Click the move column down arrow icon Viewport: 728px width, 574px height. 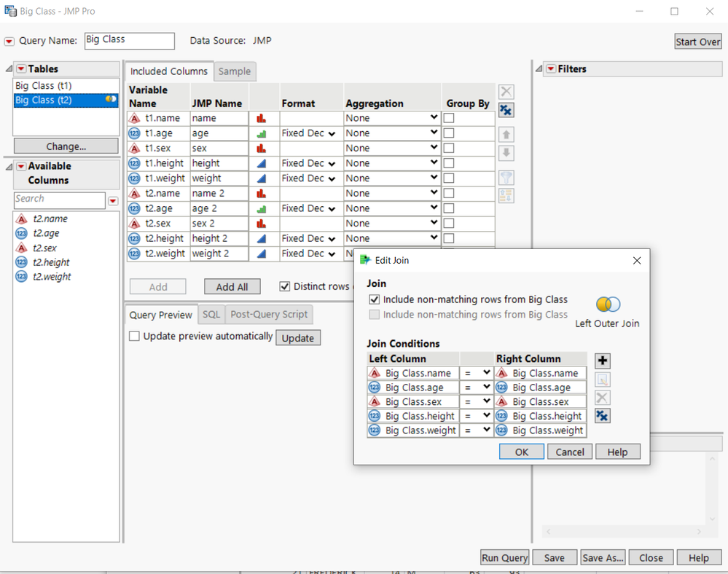[x=506, y=153]
